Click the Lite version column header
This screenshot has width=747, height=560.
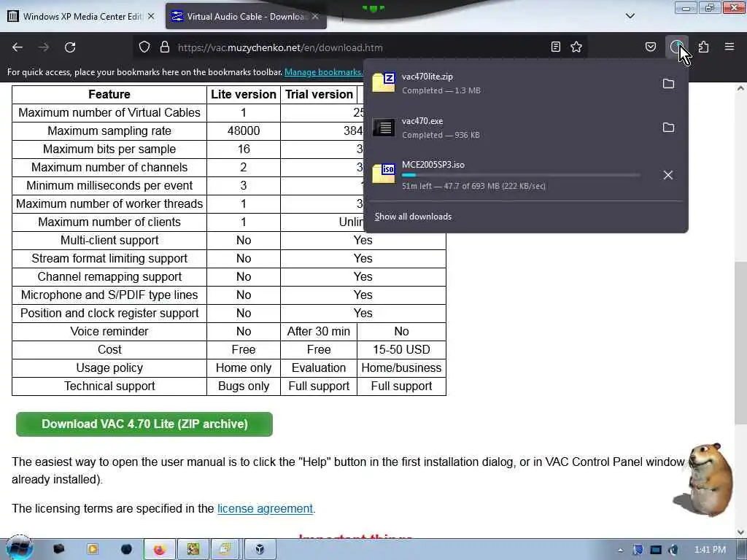pyautogui.click(x=244, y=94)
